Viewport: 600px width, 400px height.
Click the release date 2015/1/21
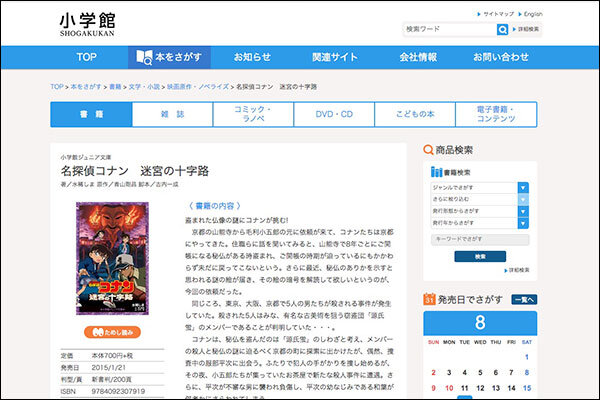pyautogui.click(x=109, y=367)
